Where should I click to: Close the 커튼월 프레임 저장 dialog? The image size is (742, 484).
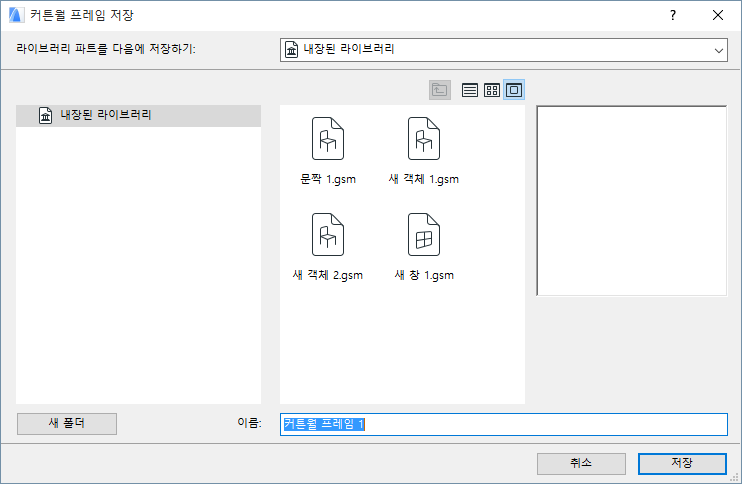click(718, 15)
